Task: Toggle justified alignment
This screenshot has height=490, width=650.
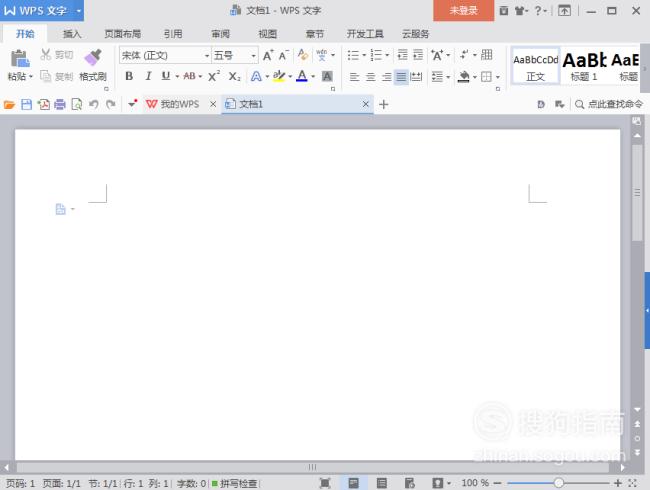Action: pyautogui.click(x=401, y=77)
